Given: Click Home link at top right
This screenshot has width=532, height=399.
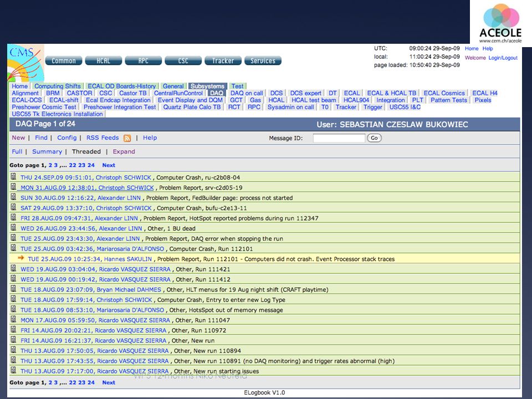Looking at the screenshot, I should (472, 49).
